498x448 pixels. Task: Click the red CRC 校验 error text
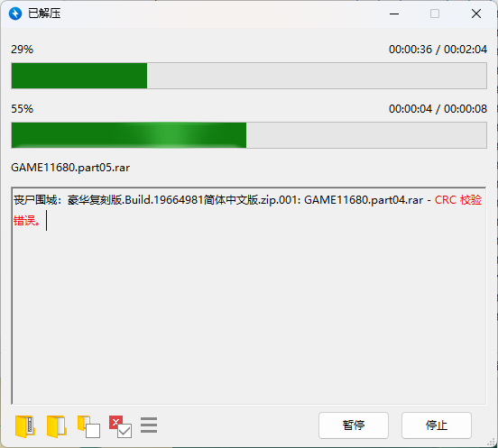458,200
